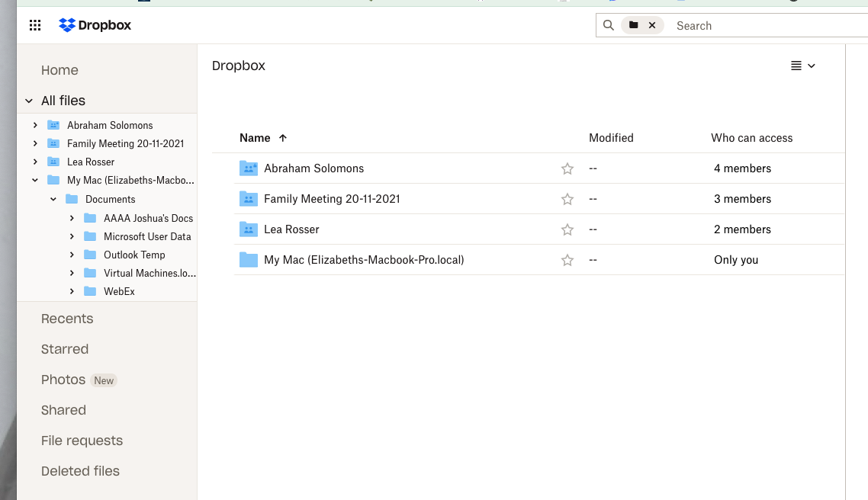Collapse My Mac folder in sidebar tree
The image size is (868, 500).
[35, 180]
